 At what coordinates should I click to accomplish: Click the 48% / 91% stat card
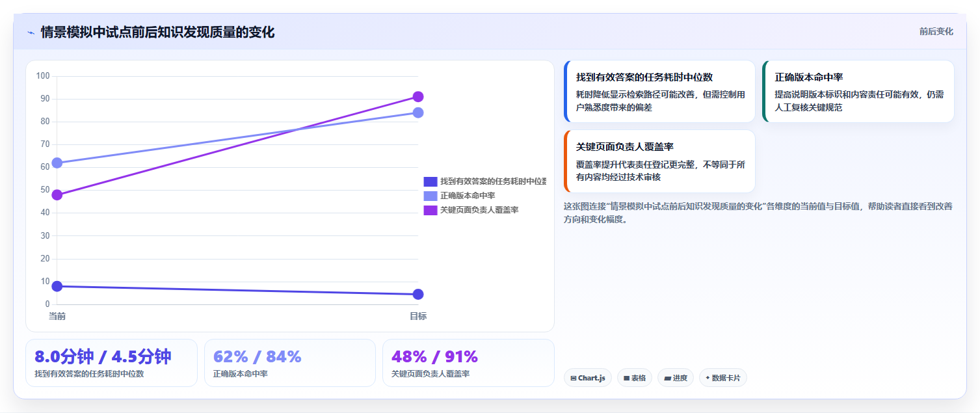[x=468, y=363]
